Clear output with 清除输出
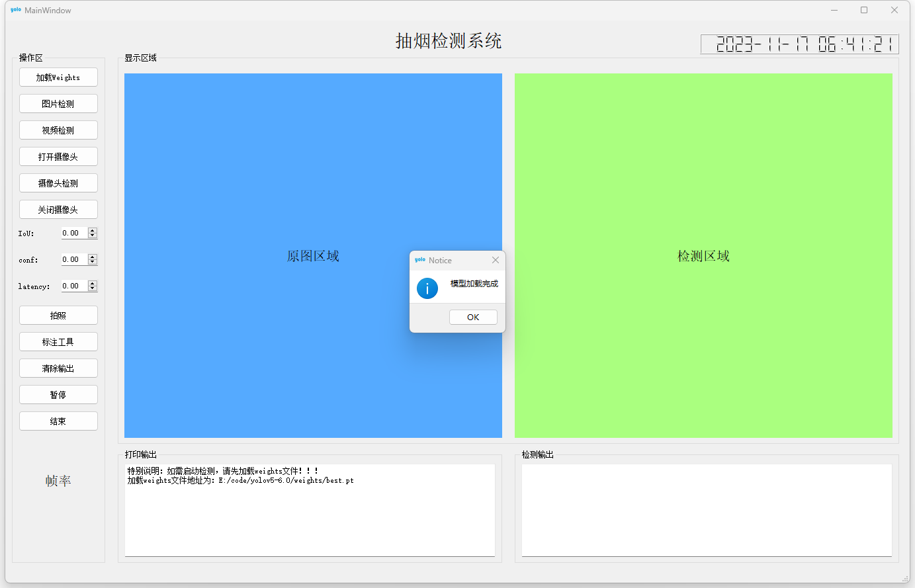The width and height of the screenshot is (915, 588). click(58, 368)
